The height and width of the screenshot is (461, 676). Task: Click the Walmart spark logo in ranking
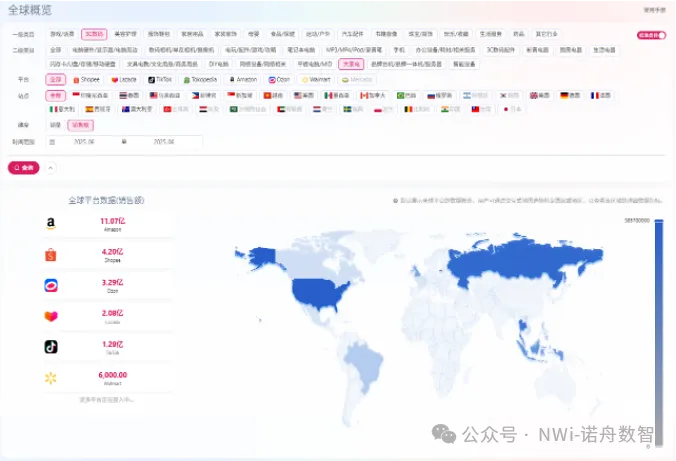point(50,378)
